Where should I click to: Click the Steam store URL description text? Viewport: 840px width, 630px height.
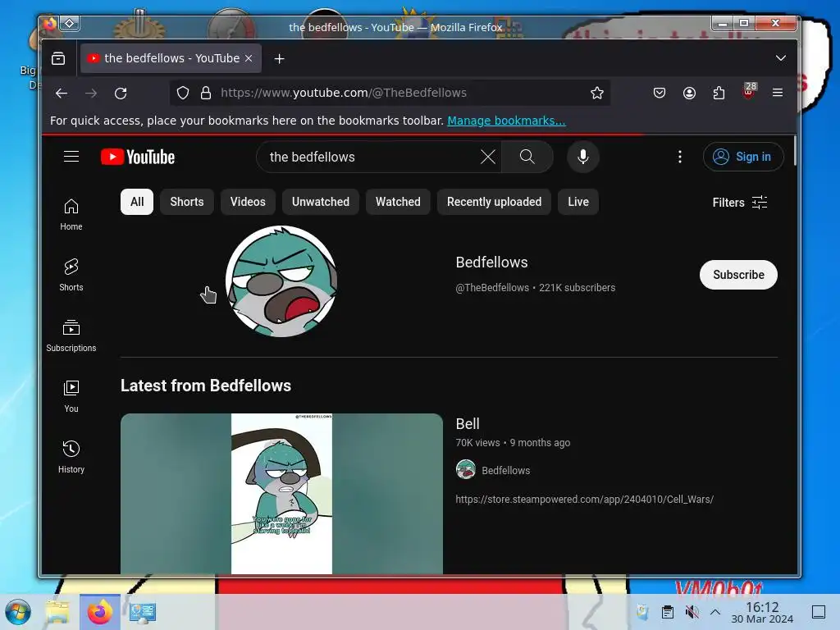click(x=584, y=500)
